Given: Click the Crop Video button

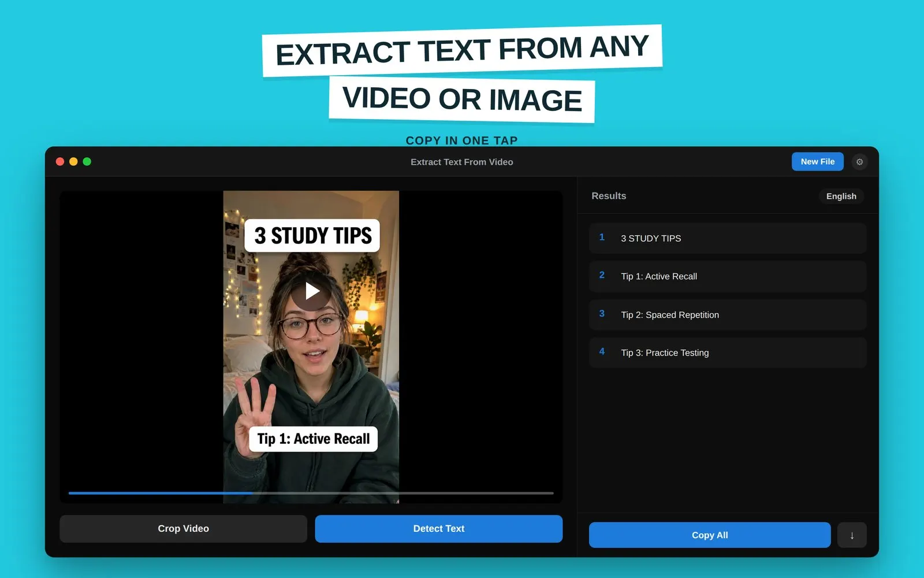Looking at the screenshot, I should pyautogui.click(x=183, y=529).
